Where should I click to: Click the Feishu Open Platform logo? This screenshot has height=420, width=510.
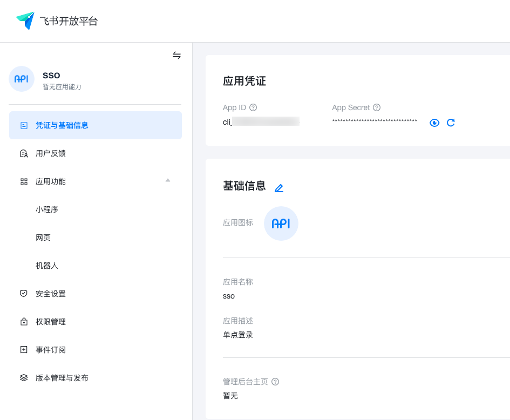(57, 21)
